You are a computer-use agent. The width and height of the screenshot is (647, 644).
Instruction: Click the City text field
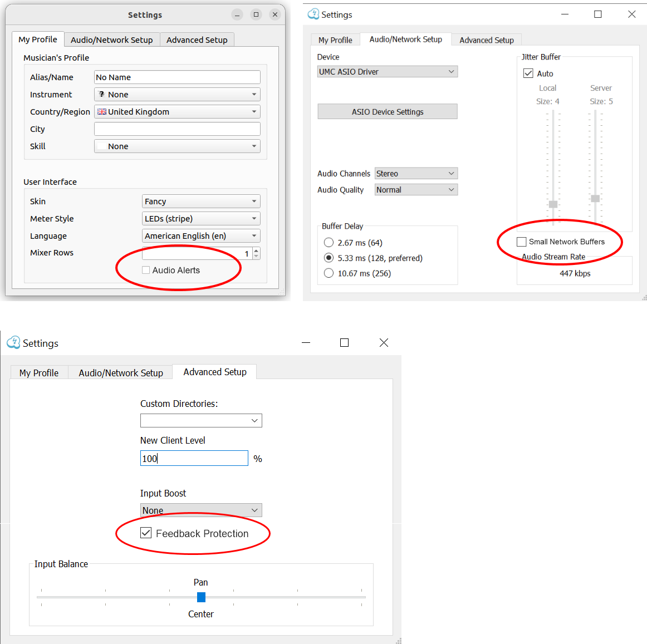(177, 129)
